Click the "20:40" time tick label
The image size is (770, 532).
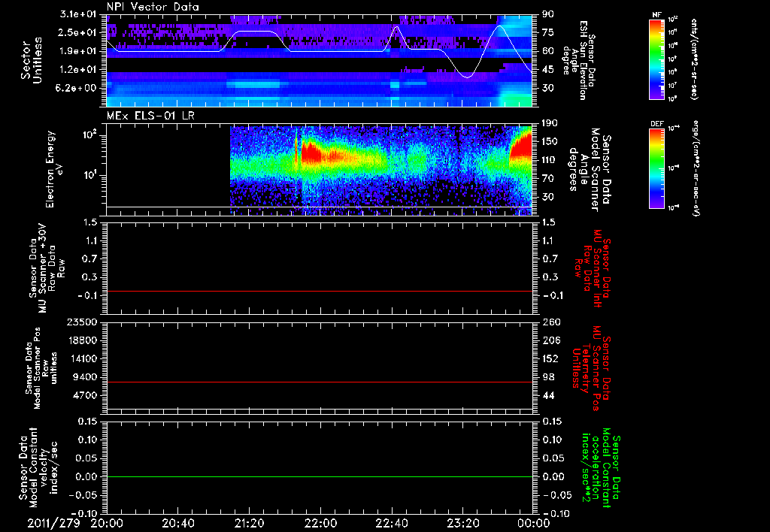pyautogui.click(x=177, y=523)
